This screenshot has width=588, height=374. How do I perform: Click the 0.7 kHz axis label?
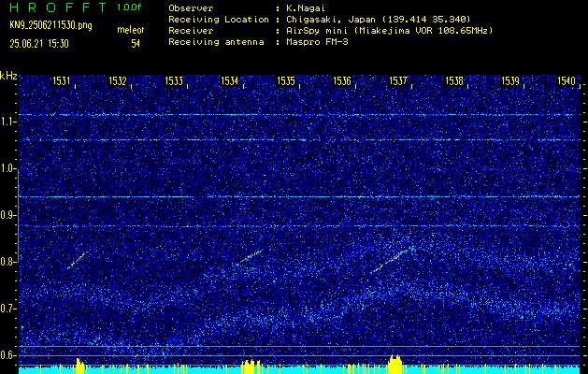pyautogui.click(x=7, y=309)
